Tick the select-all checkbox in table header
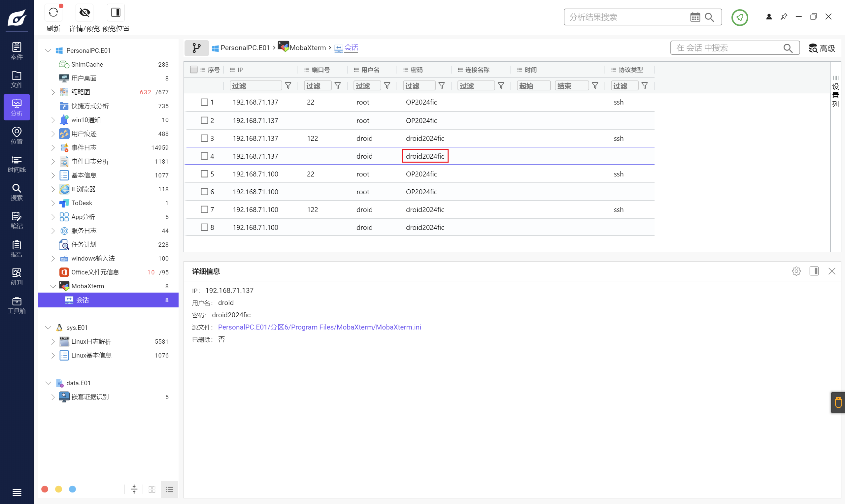845x504 pixels. [194, 70]
